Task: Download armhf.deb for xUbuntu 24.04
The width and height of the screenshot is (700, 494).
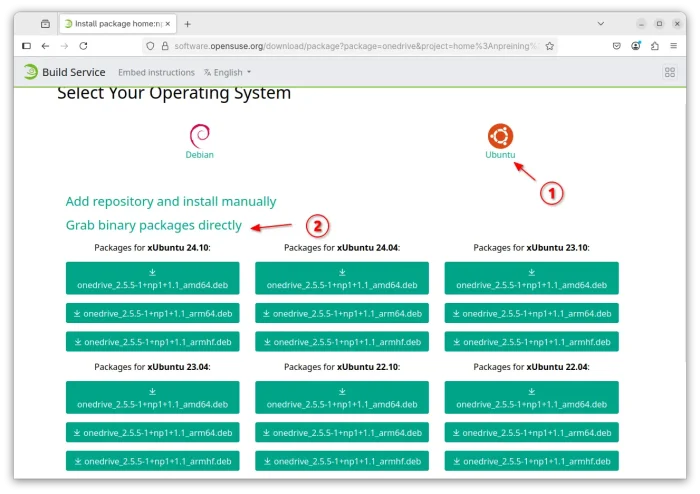Action: (342, 342)
